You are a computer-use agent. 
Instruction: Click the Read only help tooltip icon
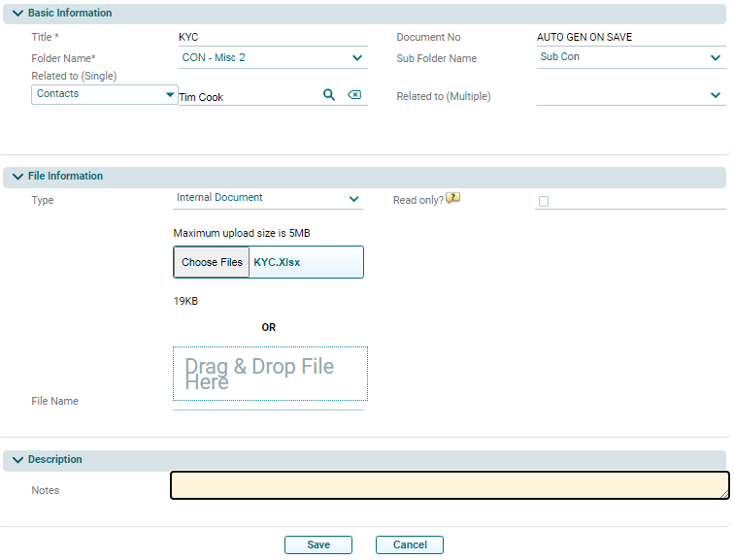tap(452, 199)
